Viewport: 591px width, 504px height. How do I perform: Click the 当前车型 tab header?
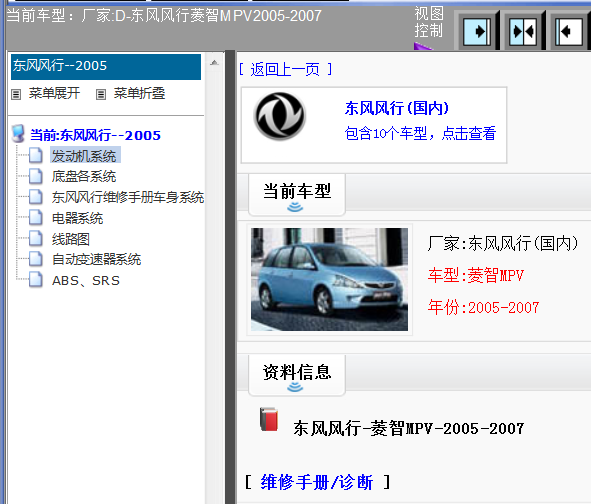tap(297, 195)
